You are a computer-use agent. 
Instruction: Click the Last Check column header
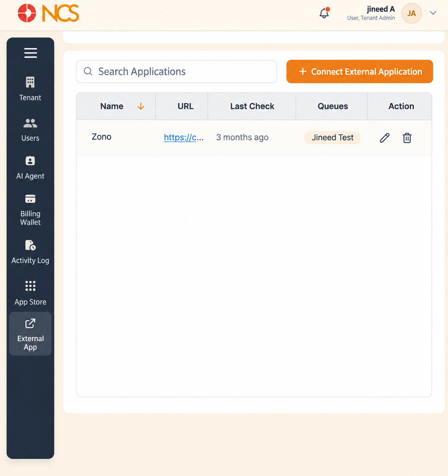click(252, 106)
